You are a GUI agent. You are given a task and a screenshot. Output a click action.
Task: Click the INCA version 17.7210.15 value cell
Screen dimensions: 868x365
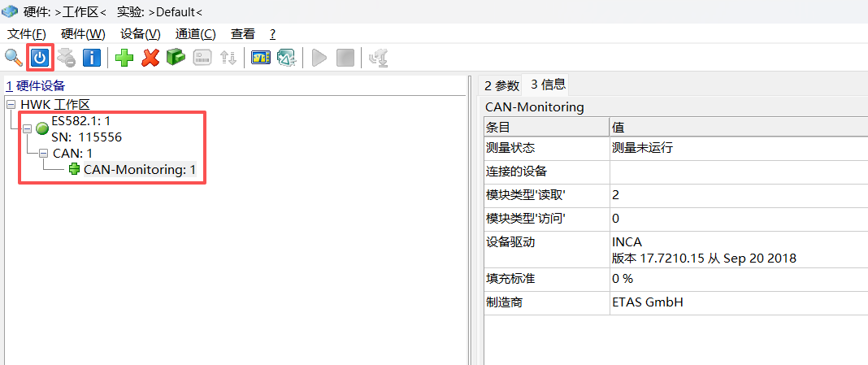coord(739,250)
